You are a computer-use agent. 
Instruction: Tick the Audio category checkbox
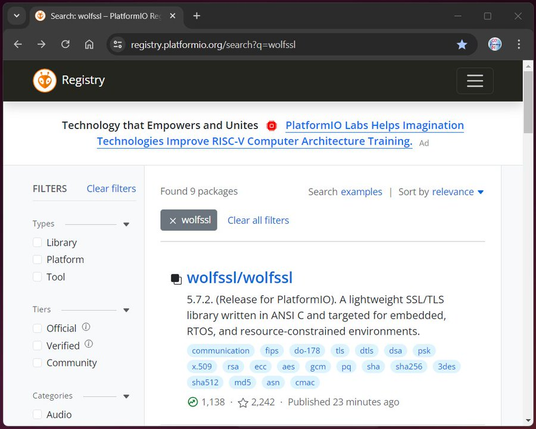point(37,414)
